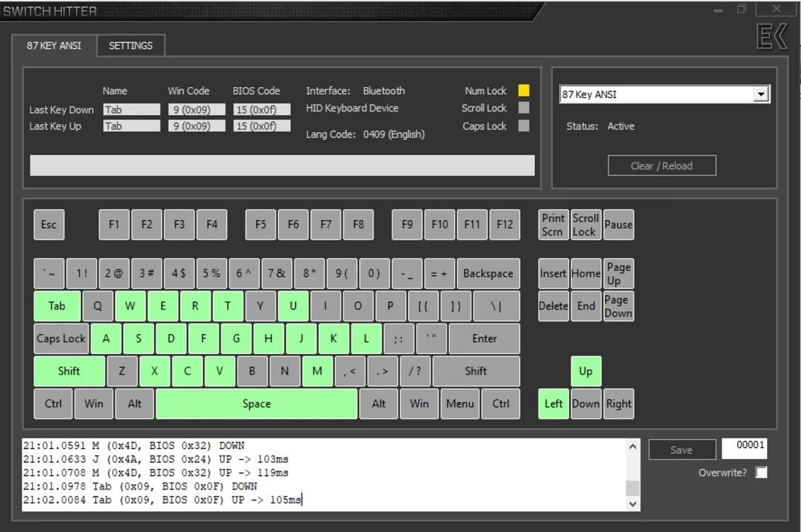Click the green Space bar tile
This screenshot has height=532, width=801.
tap(256, 404)
